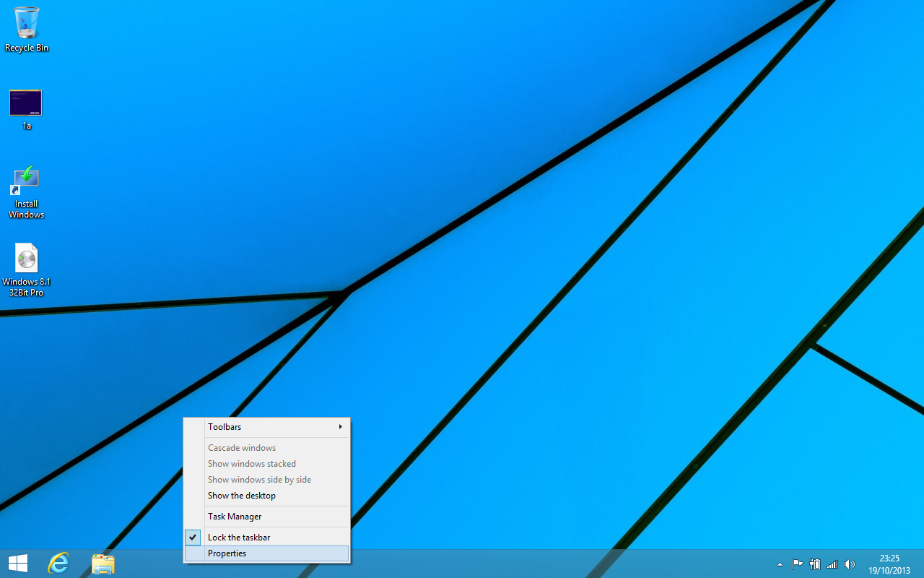Open Task Manager from context menu
This screenshot has height=578, width=924.
tap(267, 517)
